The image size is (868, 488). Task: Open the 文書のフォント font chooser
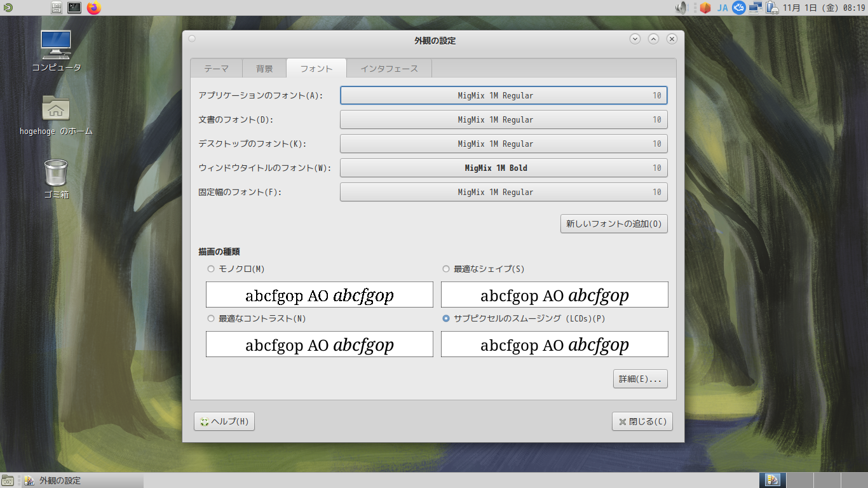click(504, 119)
